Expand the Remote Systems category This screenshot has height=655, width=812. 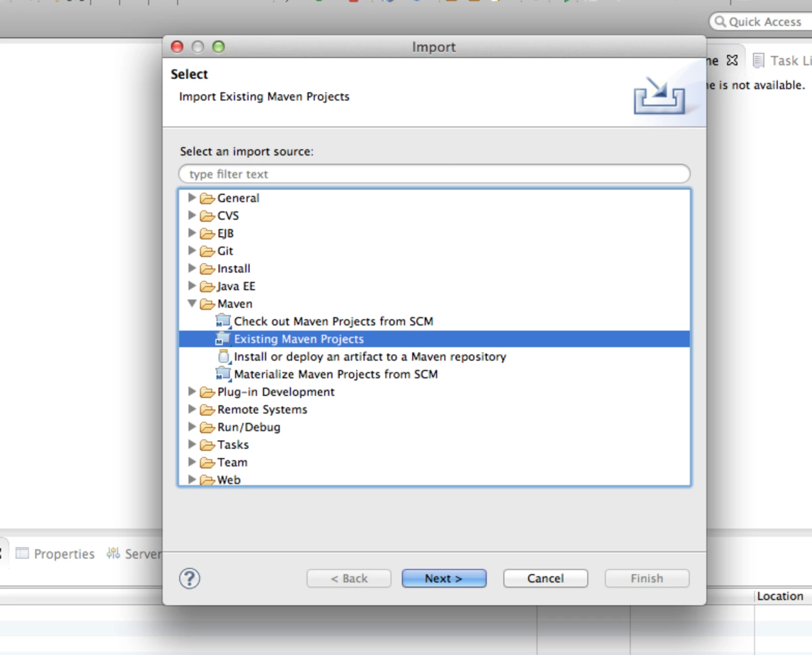192,409
